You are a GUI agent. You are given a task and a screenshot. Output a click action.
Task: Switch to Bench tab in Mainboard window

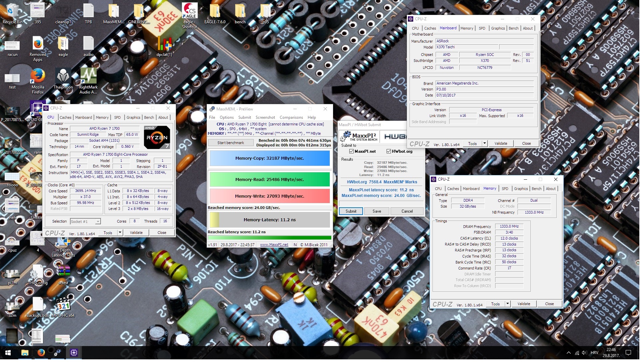point(513,29)
